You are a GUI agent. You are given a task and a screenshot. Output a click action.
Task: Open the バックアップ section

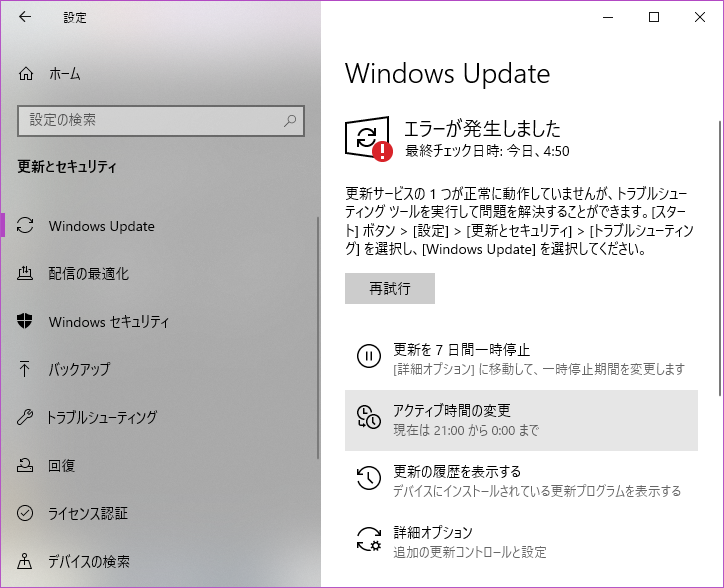tap(160, 369)
